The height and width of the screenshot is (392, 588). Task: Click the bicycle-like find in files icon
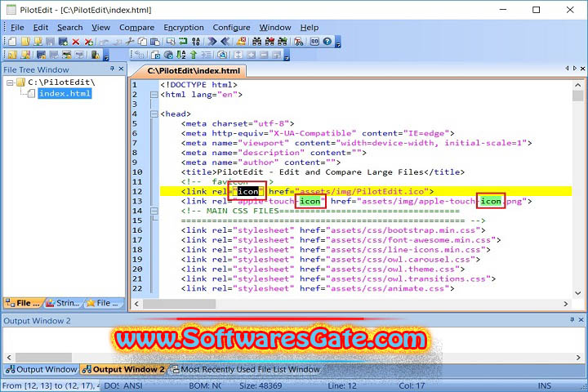coord(299,42)
